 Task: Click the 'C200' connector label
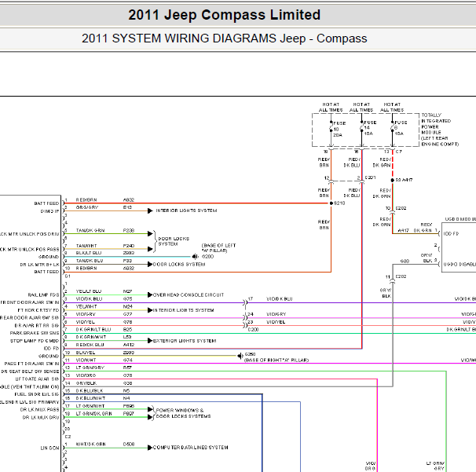click(x=253, y=330)
